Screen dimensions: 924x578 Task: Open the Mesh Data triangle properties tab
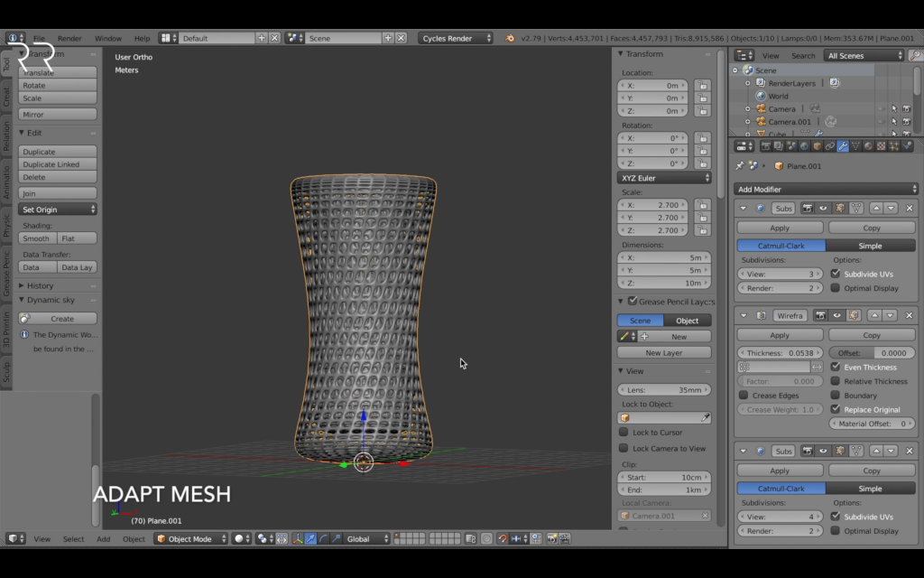click(x=855, y=145)
